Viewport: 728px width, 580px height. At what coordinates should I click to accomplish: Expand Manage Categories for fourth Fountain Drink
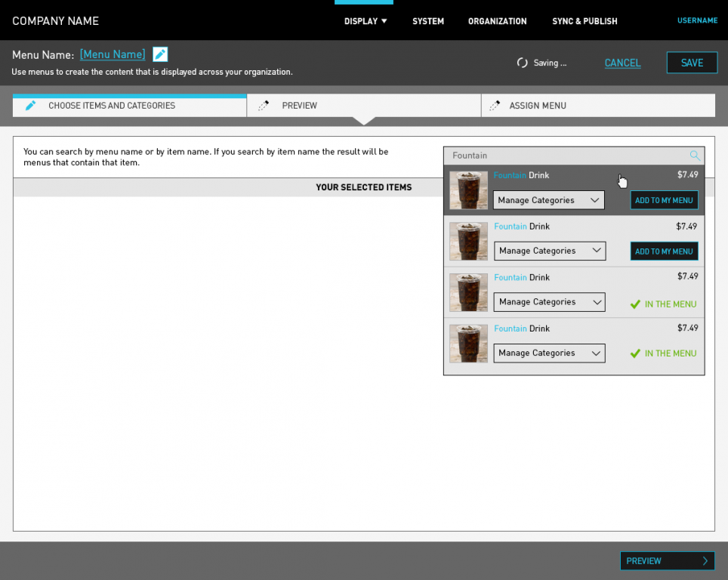[x=549, y=353]
